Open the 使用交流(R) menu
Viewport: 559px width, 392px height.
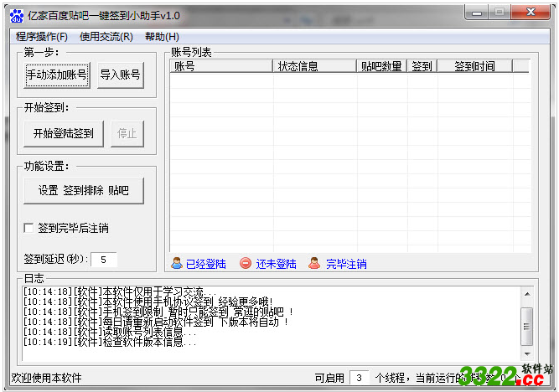click(x=106, y=36)
